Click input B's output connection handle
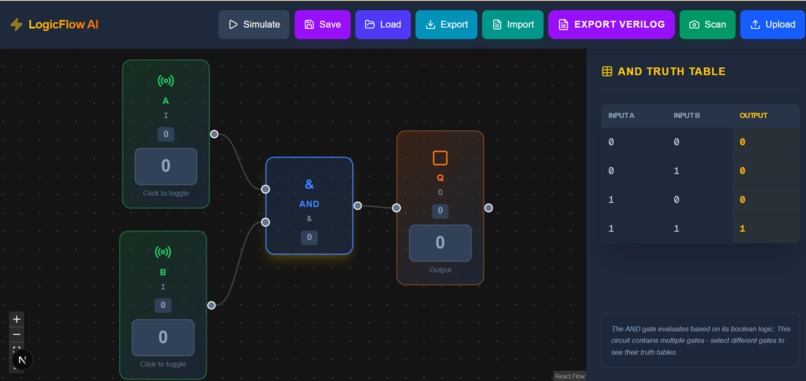Viewport: 806px width, 381px height. pyautogui.click(x=211, y=305)
